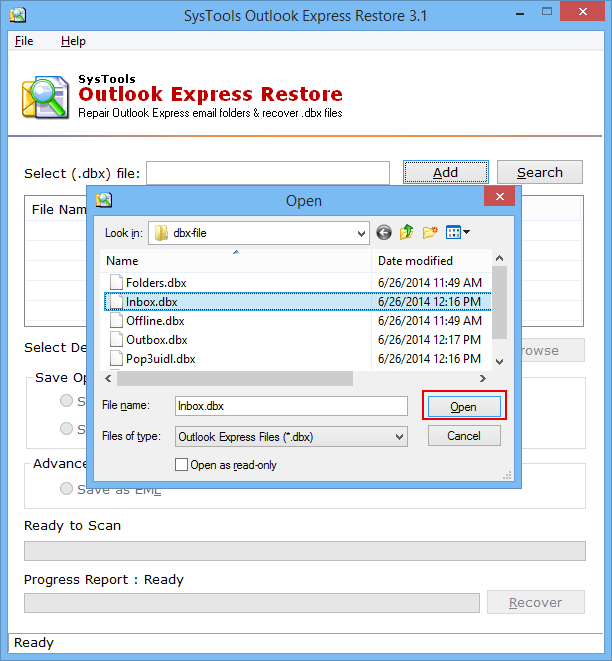
Task: Select the Save as EML radio button
Action: (x=66, y=489)
